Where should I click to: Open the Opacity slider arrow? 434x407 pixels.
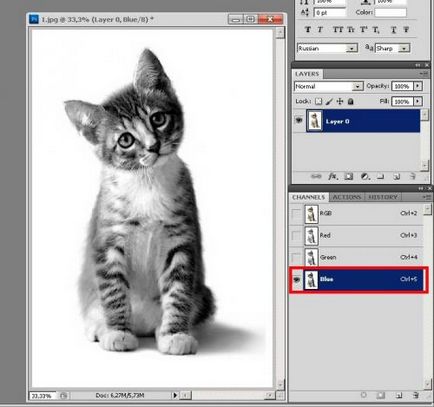click(x=418, y=86)
